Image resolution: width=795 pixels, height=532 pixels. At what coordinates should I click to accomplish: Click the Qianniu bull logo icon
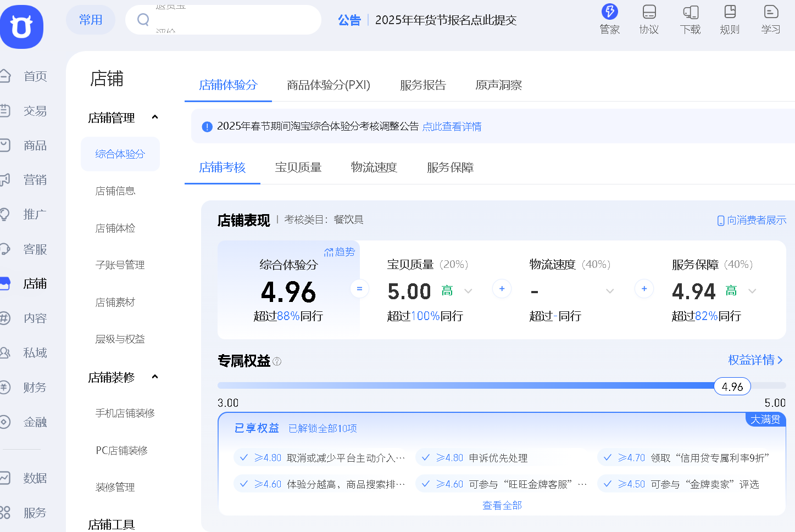point(21,26)
